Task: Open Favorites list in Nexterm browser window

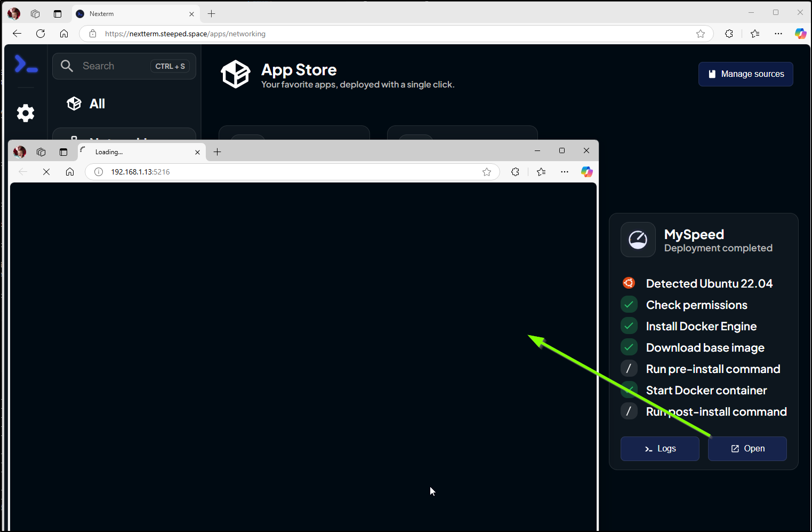Action: coord(755,34)
